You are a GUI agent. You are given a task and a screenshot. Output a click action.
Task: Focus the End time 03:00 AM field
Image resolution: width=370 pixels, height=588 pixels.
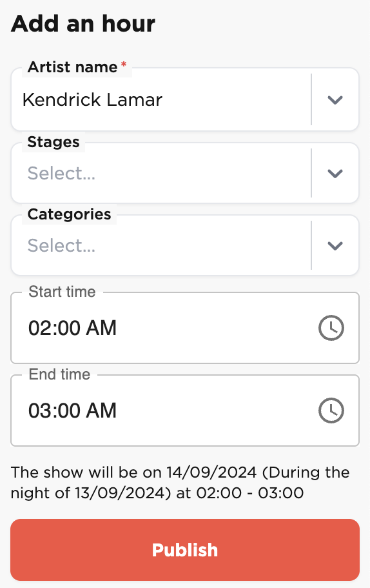(x=185, y=411)
